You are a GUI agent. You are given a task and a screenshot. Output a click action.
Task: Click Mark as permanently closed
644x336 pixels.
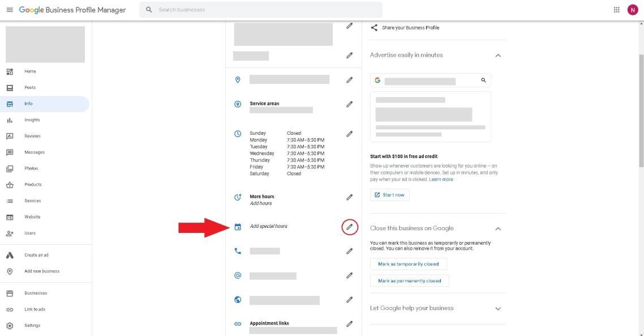pyautogui.click(x=410, y=281)
